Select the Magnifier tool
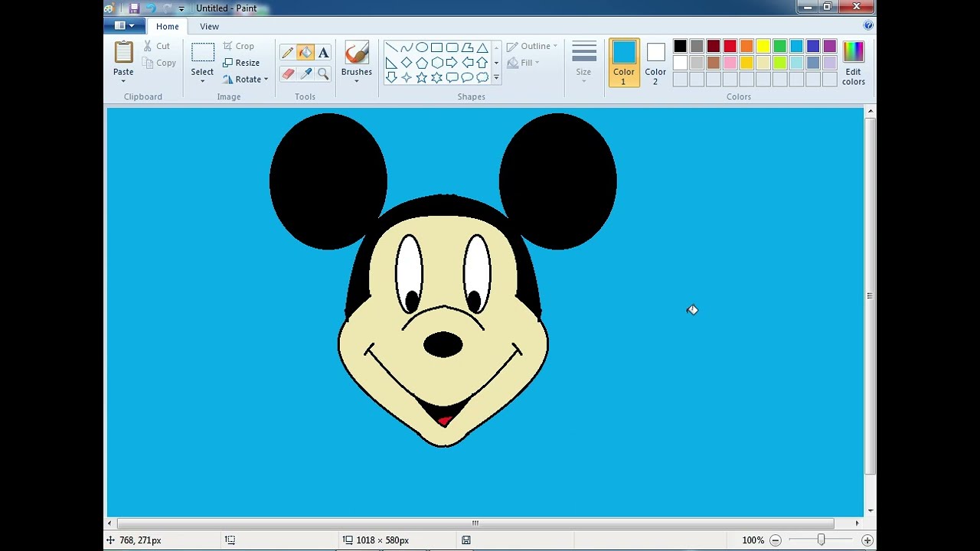The image size is (980, 551). click(x=323, y=74)
